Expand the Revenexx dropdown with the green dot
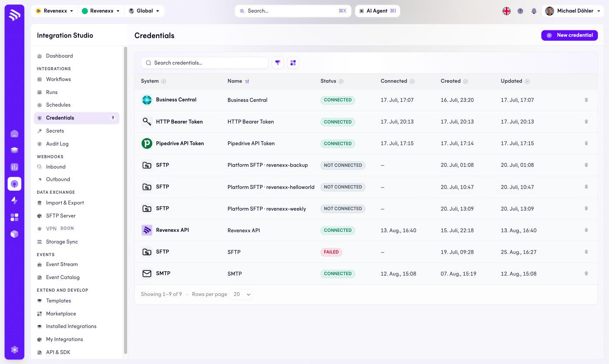The height and width of the screenshot is (364, 609). pos(101,11)
